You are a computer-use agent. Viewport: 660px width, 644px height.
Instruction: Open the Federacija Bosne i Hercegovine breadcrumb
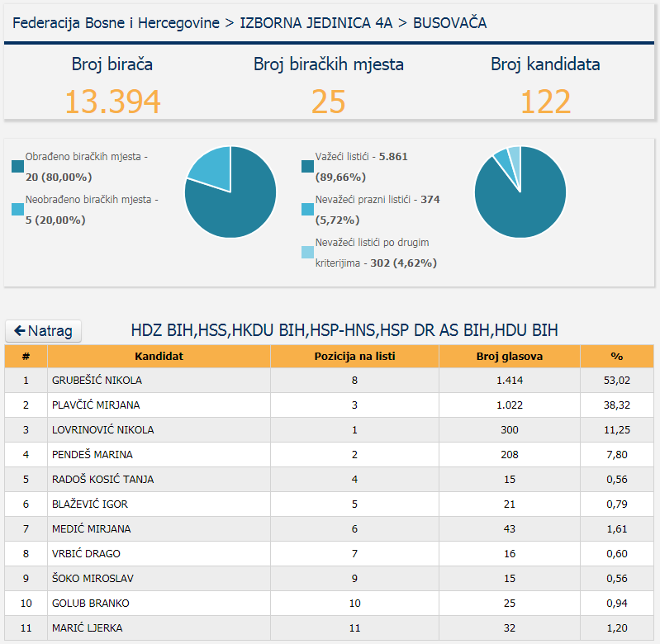coord(116,23)
